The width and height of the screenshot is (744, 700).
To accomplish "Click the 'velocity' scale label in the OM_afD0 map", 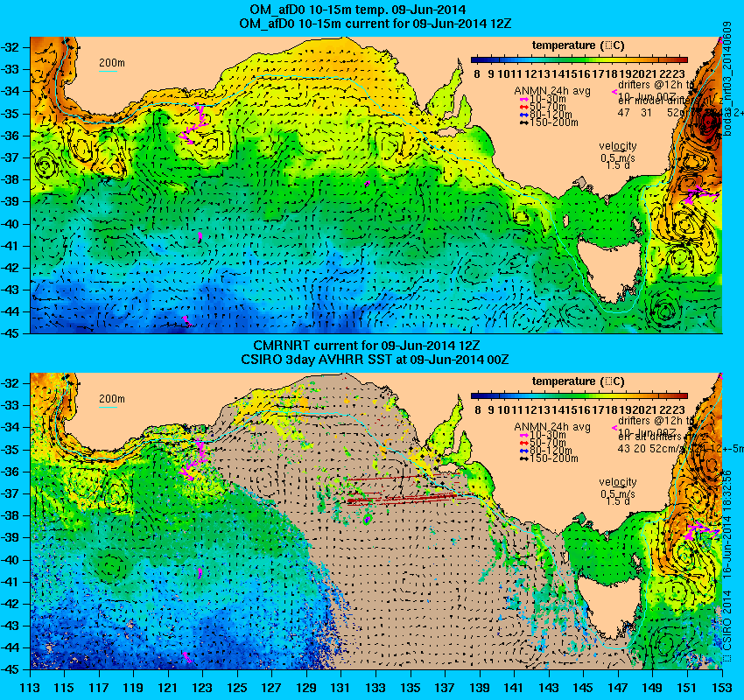I will click(x=617, y=146).
